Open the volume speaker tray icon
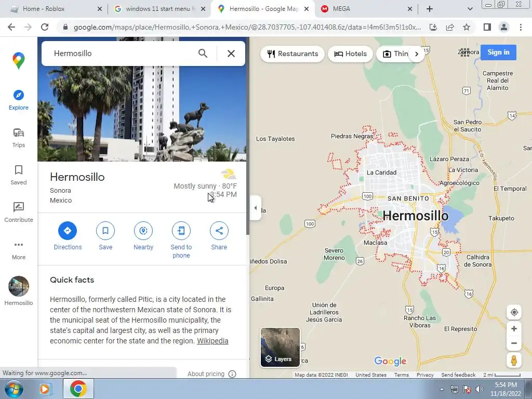The height and width of the screenshot is (399, 532). [479, 389]
